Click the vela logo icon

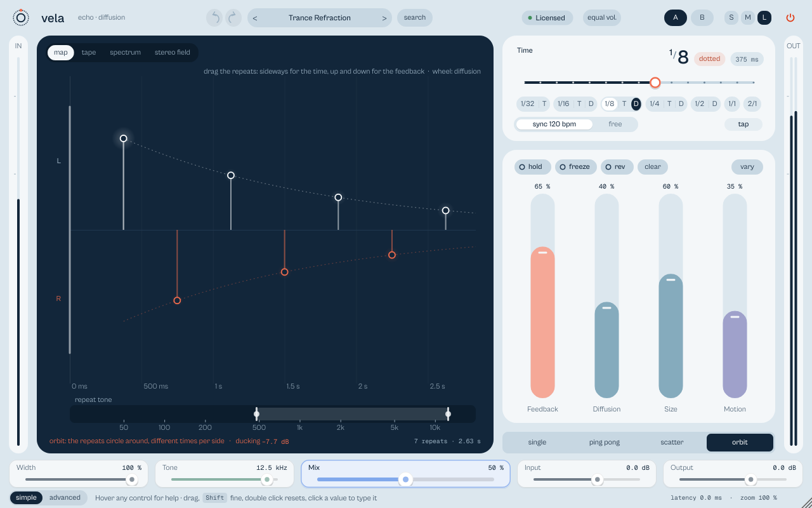pyautogui.click(x=21, y=18)
